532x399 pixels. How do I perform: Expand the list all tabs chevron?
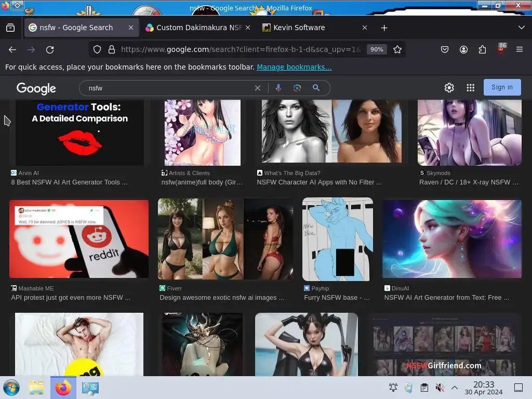pos(522,28)
